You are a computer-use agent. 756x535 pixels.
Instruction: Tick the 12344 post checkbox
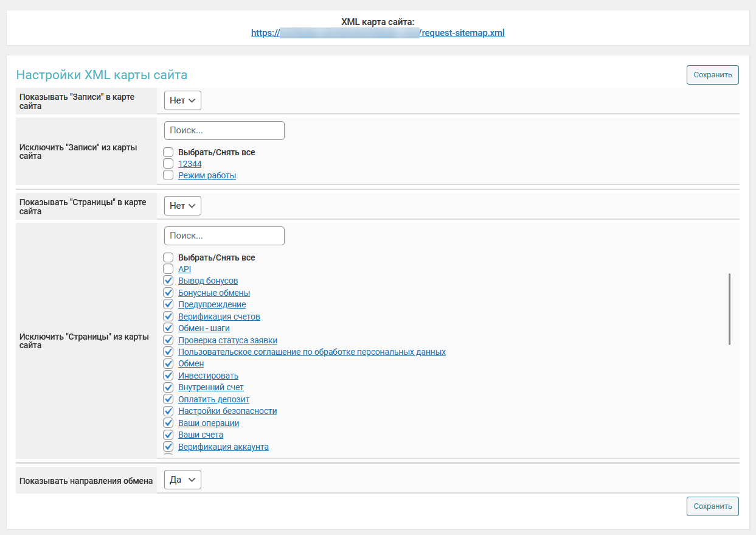pyautogui.click(x=168, y=164)
